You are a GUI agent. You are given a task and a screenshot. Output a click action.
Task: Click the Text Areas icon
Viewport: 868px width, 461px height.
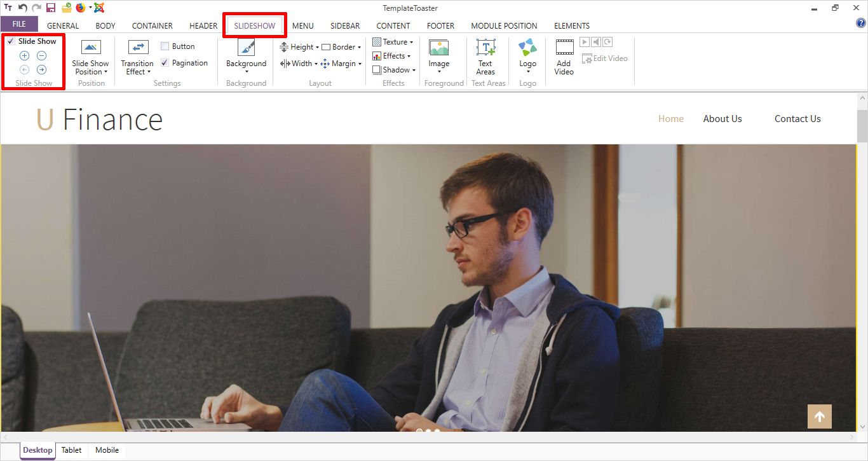[485, 49]
